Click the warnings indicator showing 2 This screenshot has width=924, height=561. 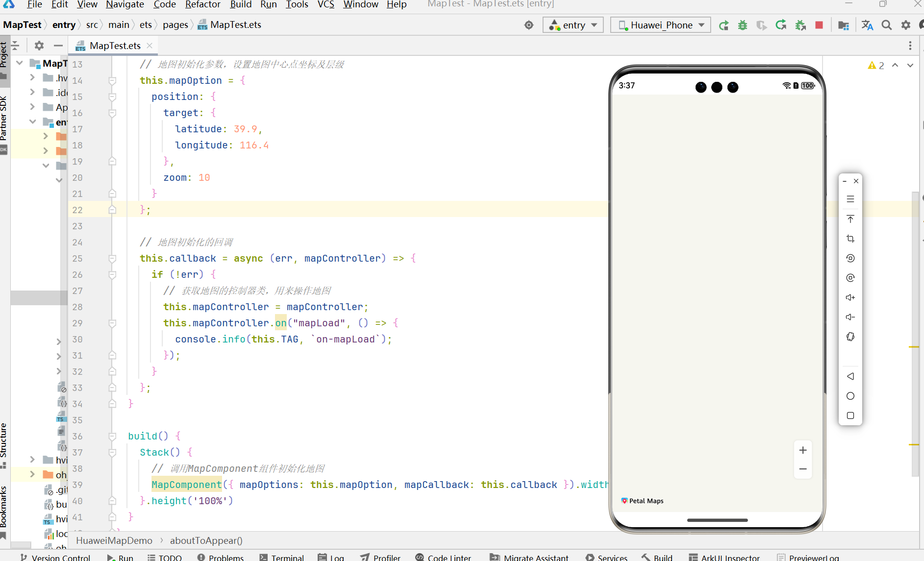click(876, 66)
